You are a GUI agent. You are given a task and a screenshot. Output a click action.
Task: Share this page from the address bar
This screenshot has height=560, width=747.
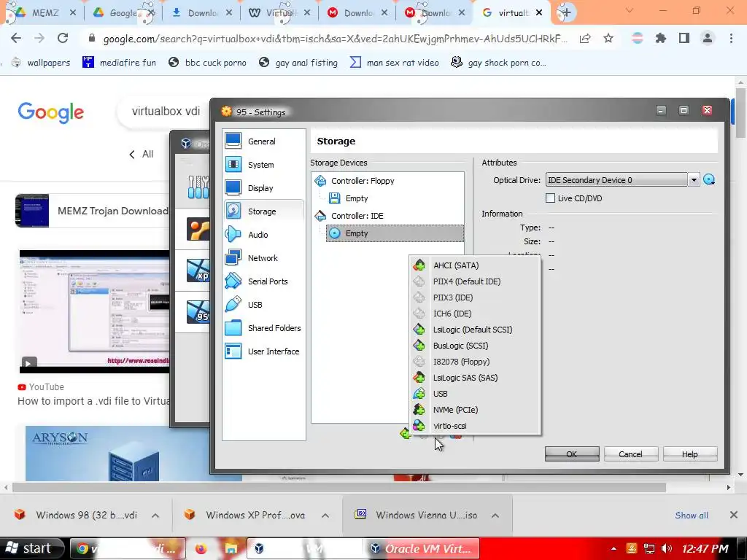(x=585, y=39)
